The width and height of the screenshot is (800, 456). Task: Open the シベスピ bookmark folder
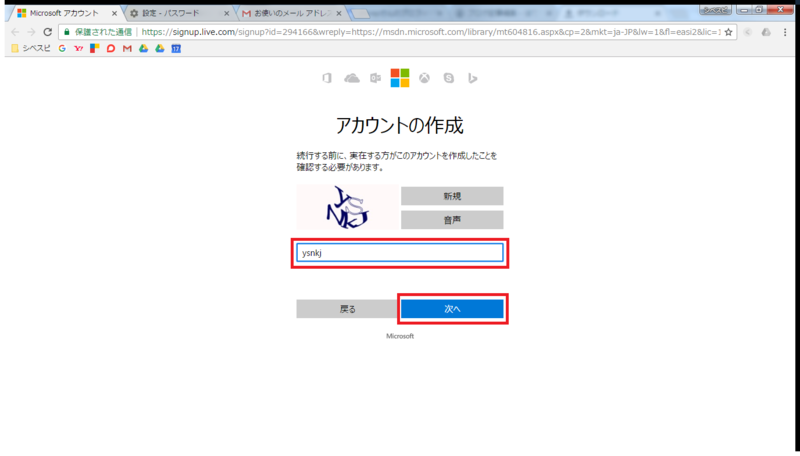pyautogui.click(x=31, y=48)
